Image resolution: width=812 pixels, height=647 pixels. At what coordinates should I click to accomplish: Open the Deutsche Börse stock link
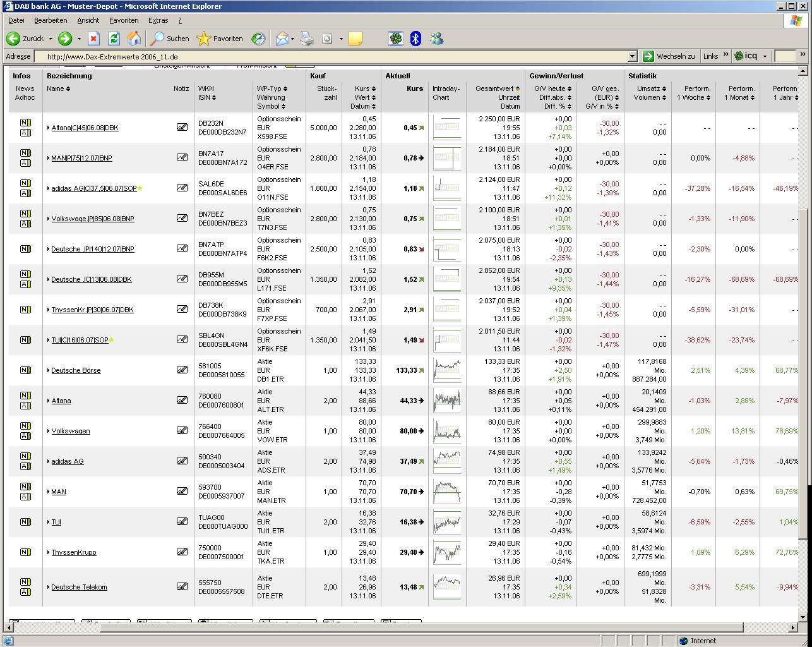(76, 370)
